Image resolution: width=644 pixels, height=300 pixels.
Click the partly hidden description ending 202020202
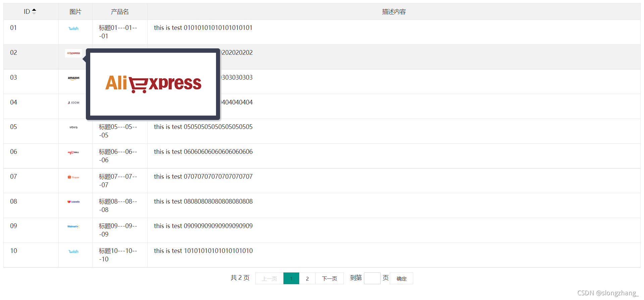[237, 53]
